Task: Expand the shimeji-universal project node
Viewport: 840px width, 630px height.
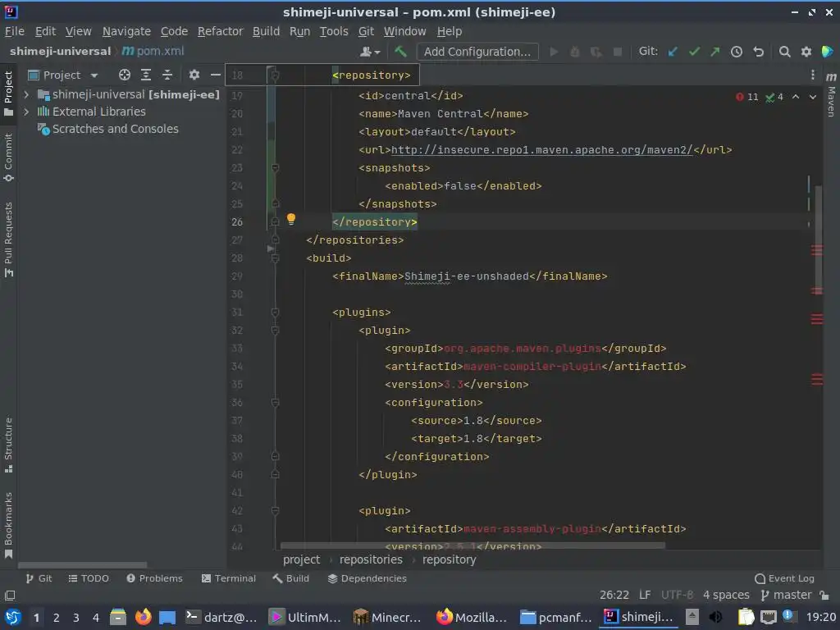Action: click(x=26, y=95)
